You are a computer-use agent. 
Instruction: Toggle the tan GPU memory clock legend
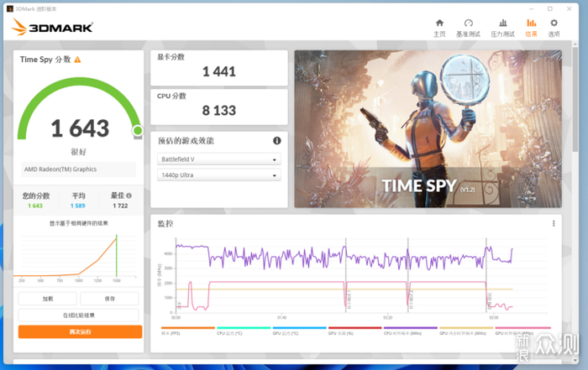[466, 331]
